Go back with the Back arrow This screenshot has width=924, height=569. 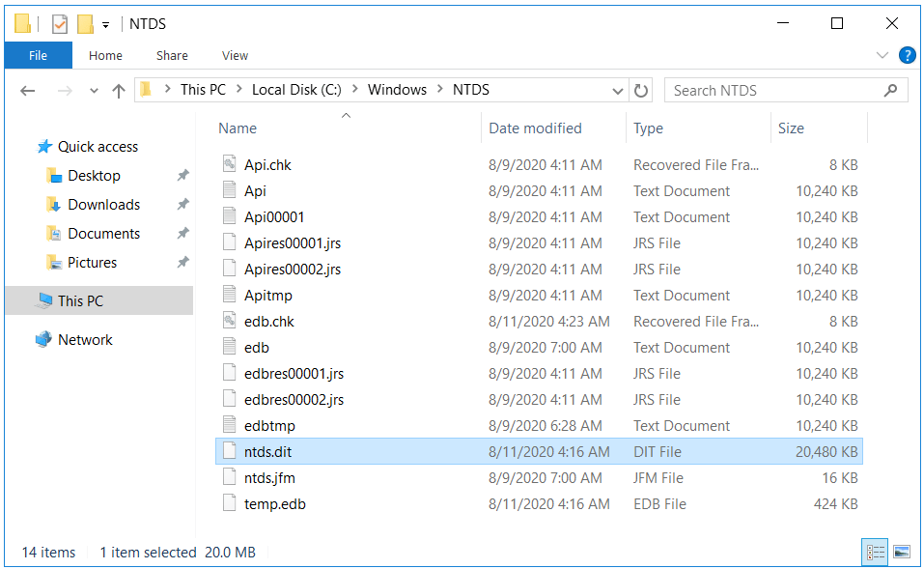(28, 91)
